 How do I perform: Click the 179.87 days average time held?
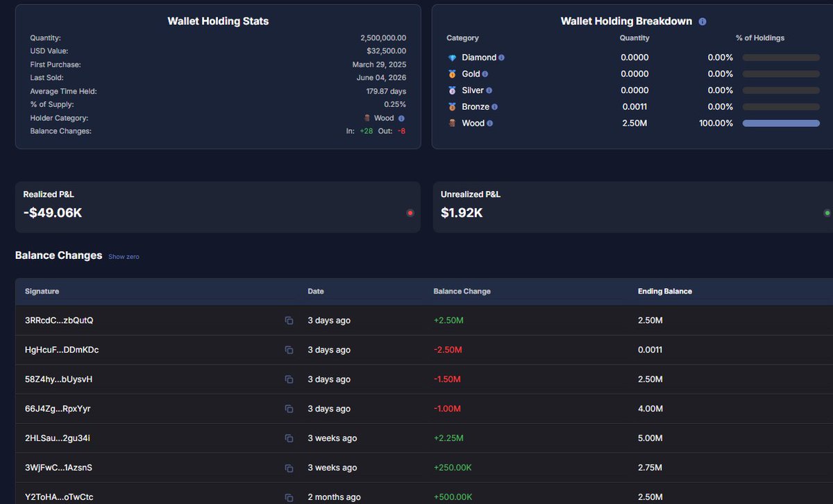click(385, 91)
